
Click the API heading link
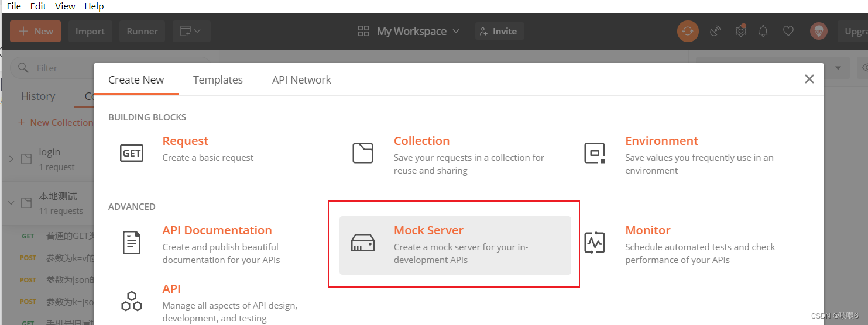click(x=171, y=289)
